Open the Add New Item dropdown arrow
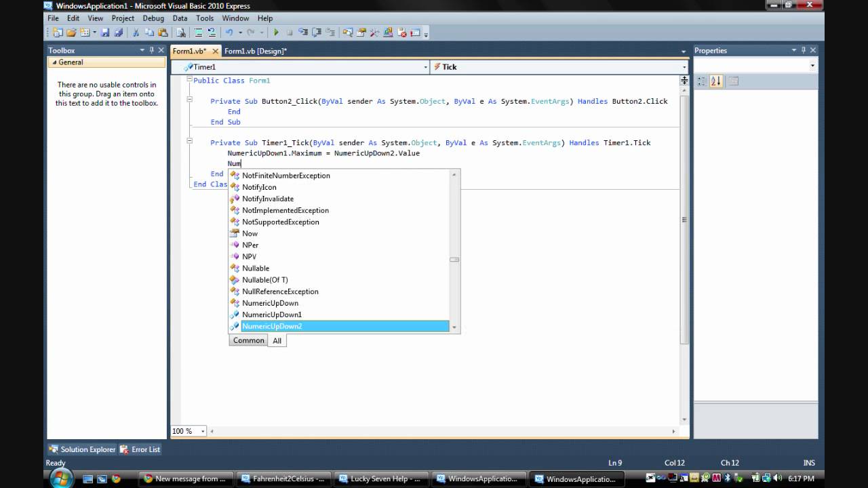The image size is (868, 488). point(94,33)
